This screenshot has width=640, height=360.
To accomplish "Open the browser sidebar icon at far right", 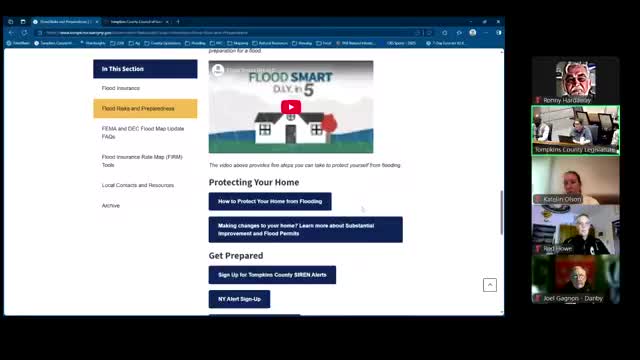I will click(499, 33).
